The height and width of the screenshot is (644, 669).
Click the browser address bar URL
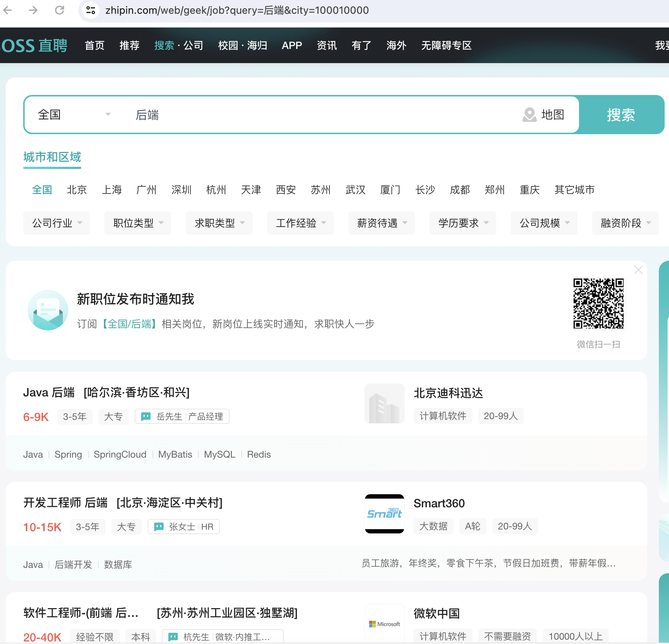[237, 10]
